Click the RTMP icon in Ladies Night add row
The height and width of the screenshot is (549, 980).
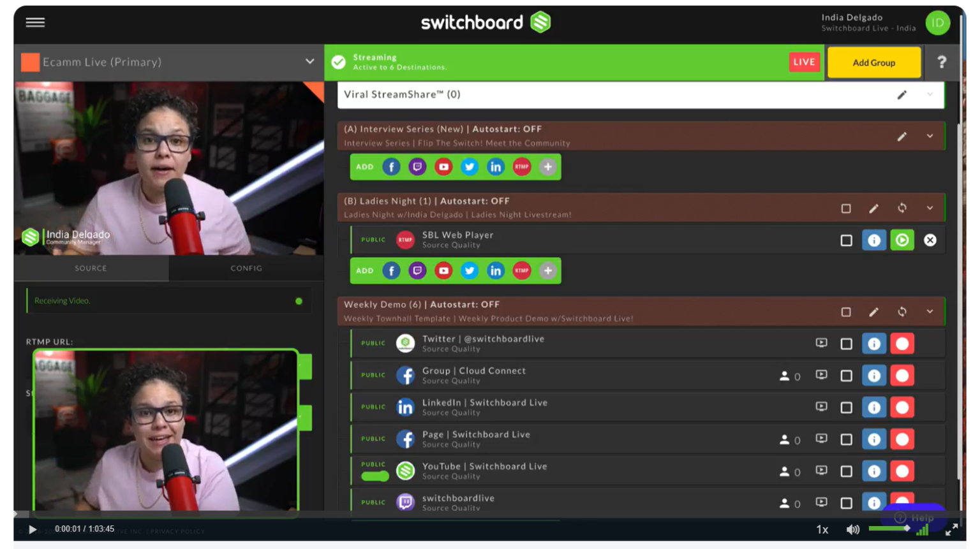coord(522,270)
